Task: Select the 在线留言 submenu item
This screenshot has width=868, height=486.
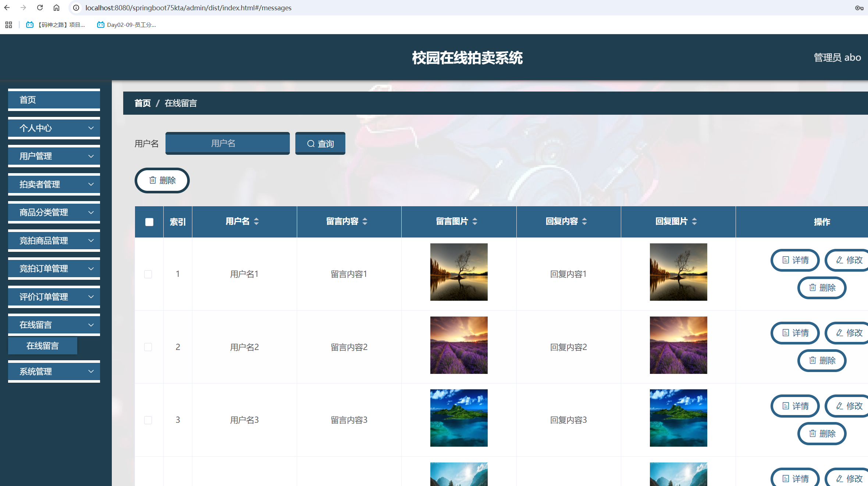Action: tap(43, 346)
